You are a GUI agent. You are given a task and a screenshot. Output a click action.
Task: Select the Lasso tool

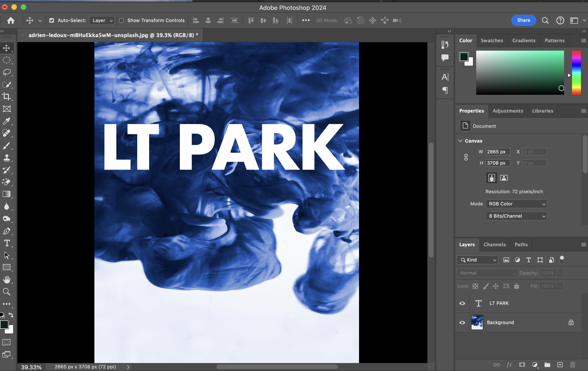[x=7, y=72]
